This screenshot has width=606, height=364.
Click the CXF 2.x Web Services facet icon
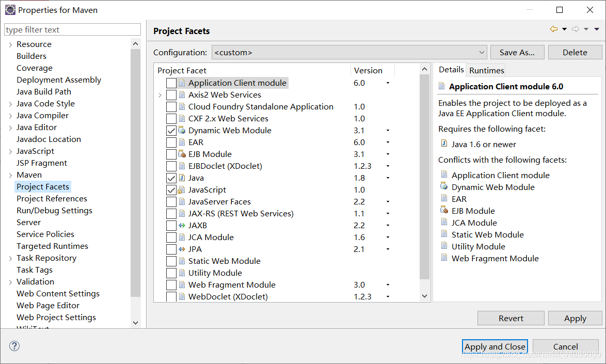182,119
